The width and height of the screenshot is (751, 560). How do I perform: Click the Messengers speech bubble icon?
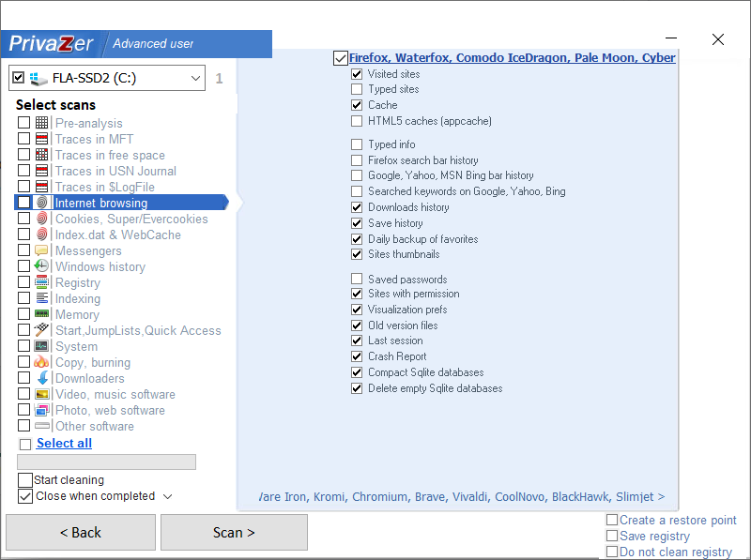click(41, 250)
